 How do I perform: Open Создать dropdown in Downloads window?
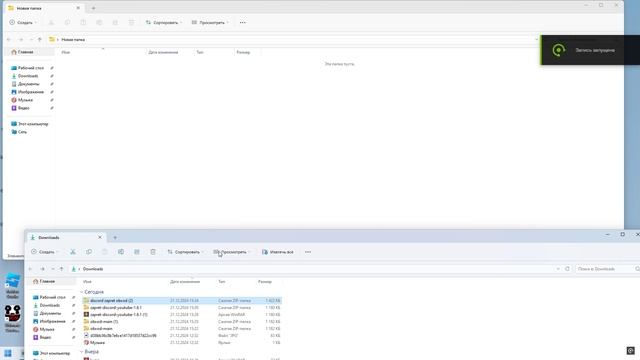click(x=45, y=252)
